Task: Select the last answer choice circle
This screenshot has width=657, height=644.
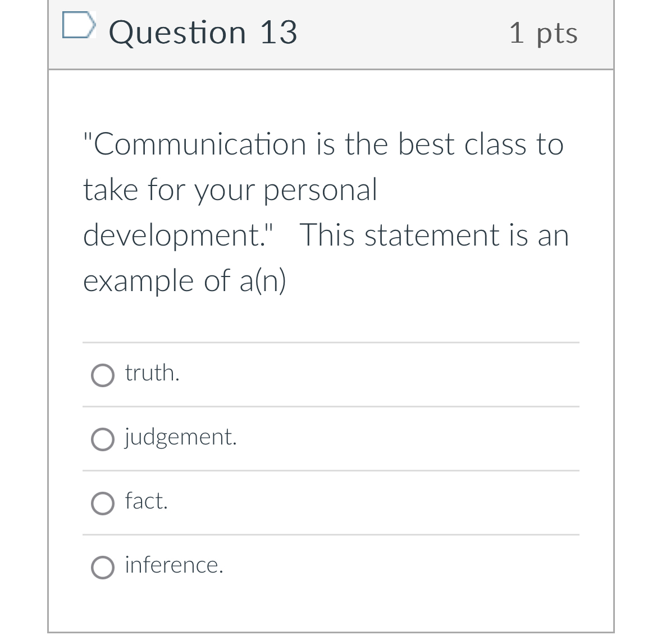Action: point(102,568)
